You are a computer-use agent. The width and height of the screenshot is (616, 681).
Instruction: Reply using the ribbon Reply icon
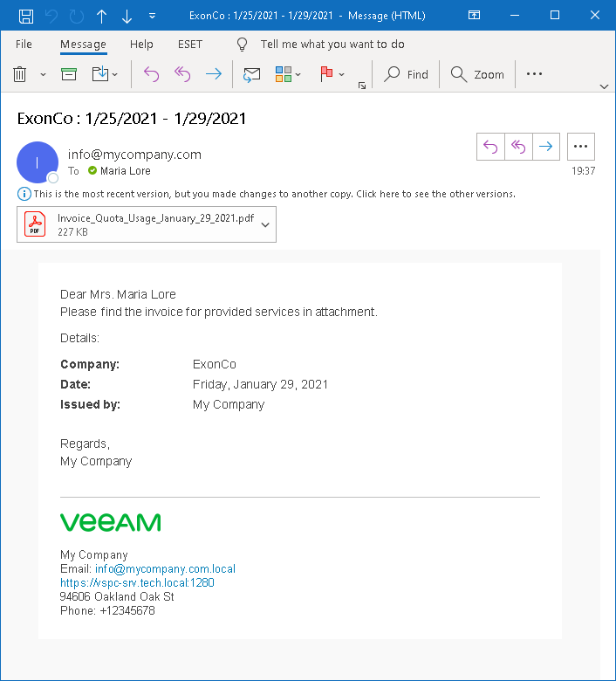(151, 74)
